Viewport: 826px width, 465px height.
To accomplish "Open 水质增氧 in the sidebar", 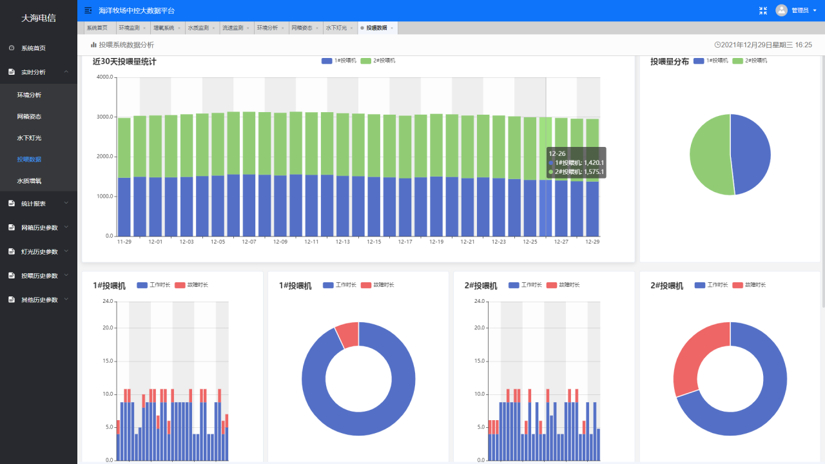I will (29, 181).
